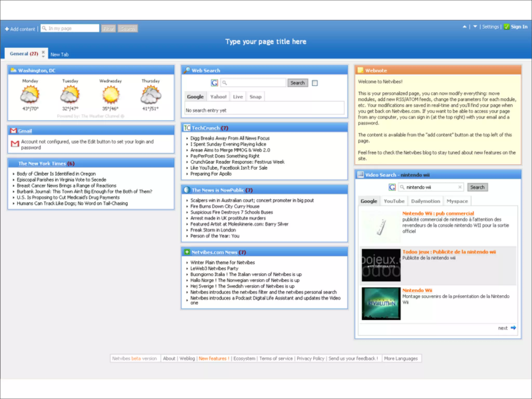This screenshot has height=399, width=532.
Task: Click the collapse-up arrow in the top bar
Action: click(x=464, y=27)
